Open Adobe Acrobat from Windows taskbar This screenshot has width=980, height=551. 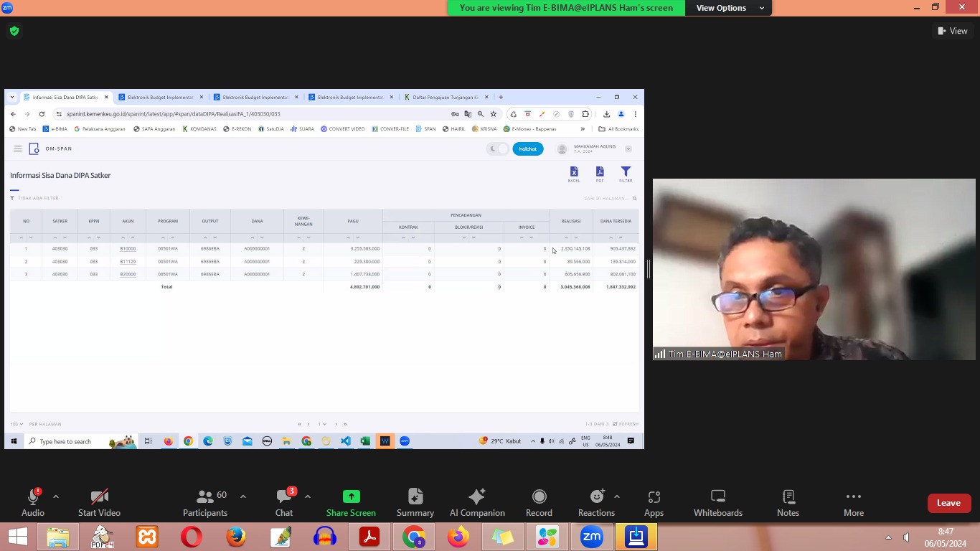pyautogui.click(x=369, y=537)
